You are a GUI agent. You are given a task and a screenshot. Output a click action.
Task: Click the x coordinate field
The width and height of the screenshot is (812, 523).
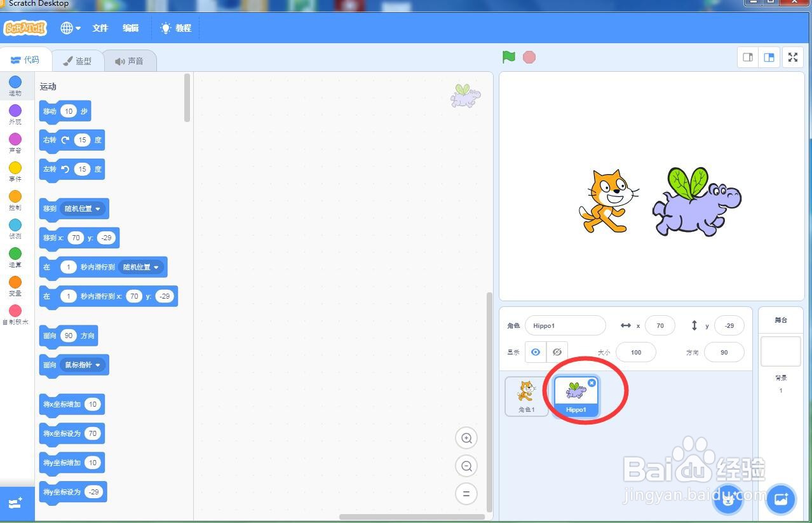(660, 325)
